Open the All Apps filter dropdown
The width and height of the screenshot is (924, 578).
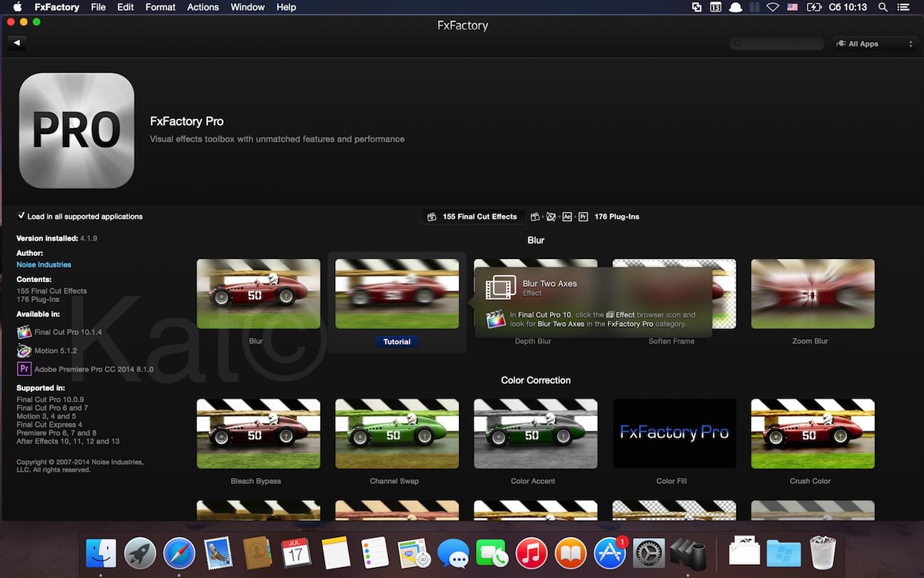coord(873,44)
